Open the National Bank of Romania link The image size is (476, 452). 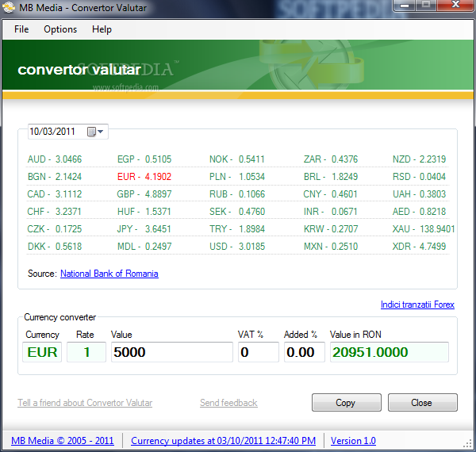109,274
